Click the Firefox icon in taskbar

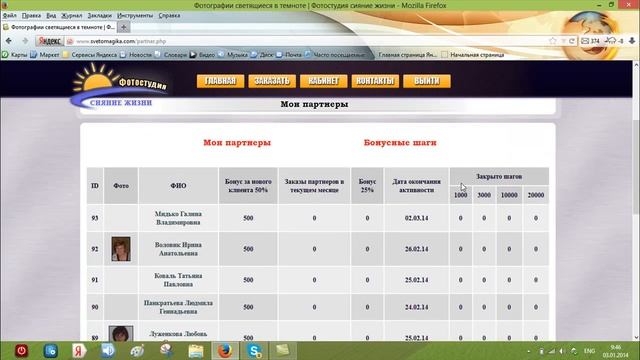click(224, 351)
